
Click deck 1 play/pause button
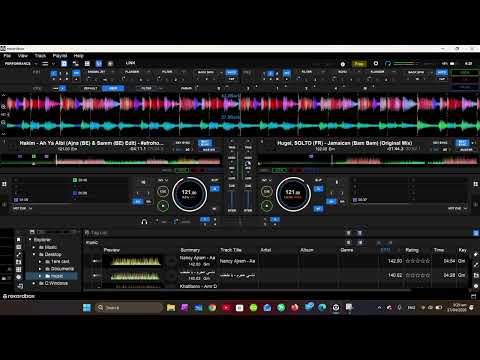(163, 206)
